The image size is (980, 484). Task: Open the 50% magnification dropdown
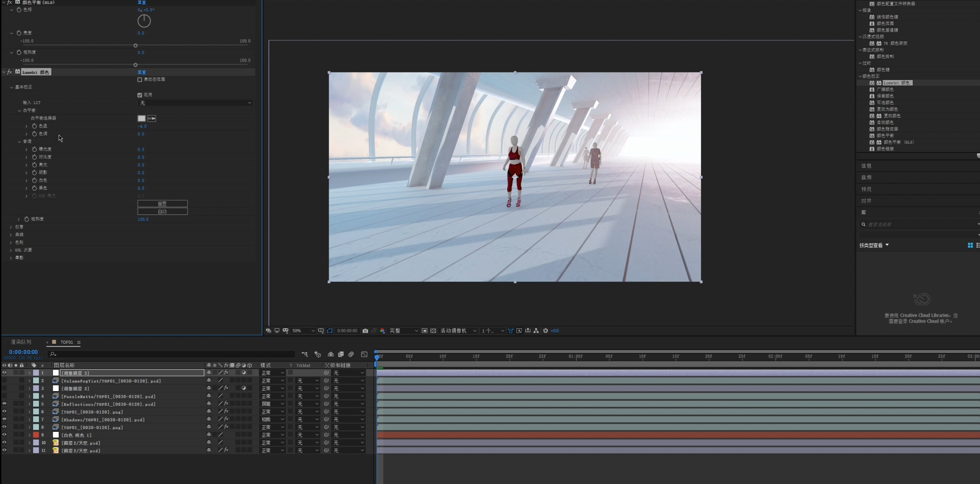303,331
